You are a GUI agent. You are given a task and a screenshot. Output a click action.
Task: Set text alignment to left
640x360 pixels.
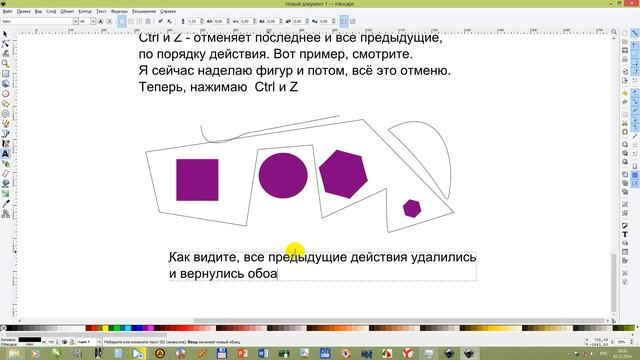[x=122, y=21]
